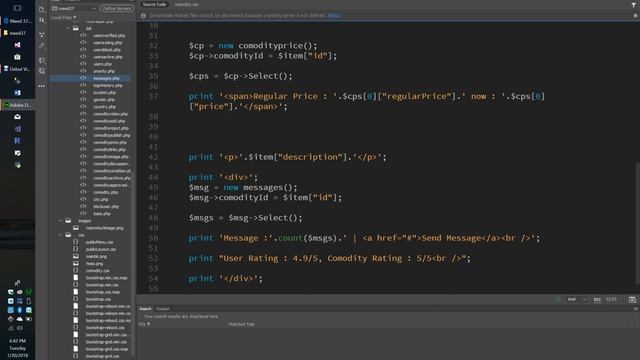Select priority.php in the Files panel
The height and width of the screenshot is (360, 640).
coord(104,71)
